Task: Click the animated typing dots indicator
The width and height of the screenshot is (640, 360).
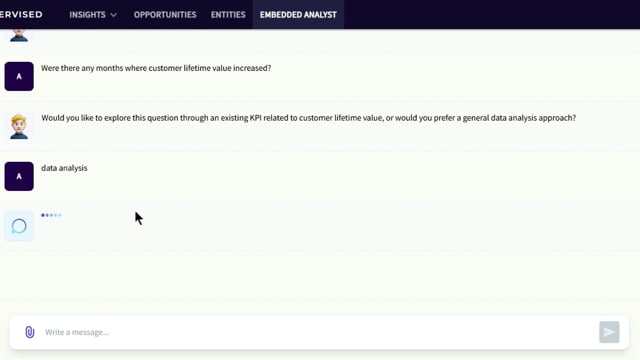Action: click(x=51, y=215)
